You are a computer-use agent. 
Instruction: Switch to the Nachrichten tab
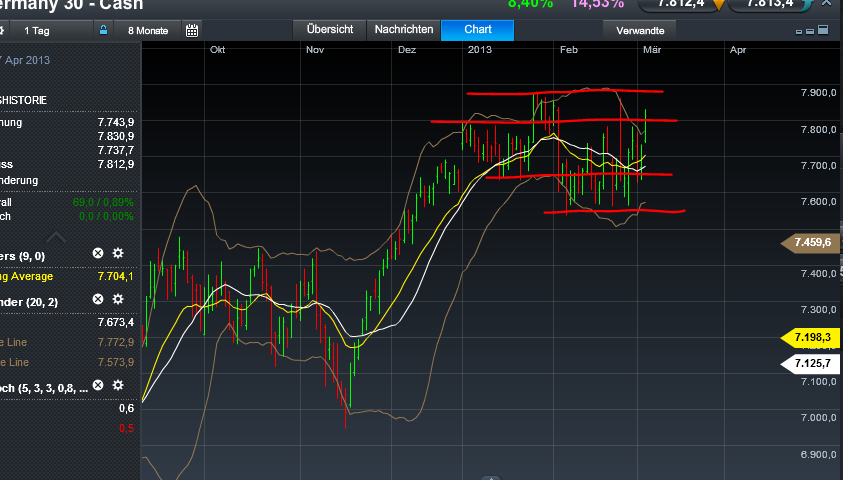404,30
